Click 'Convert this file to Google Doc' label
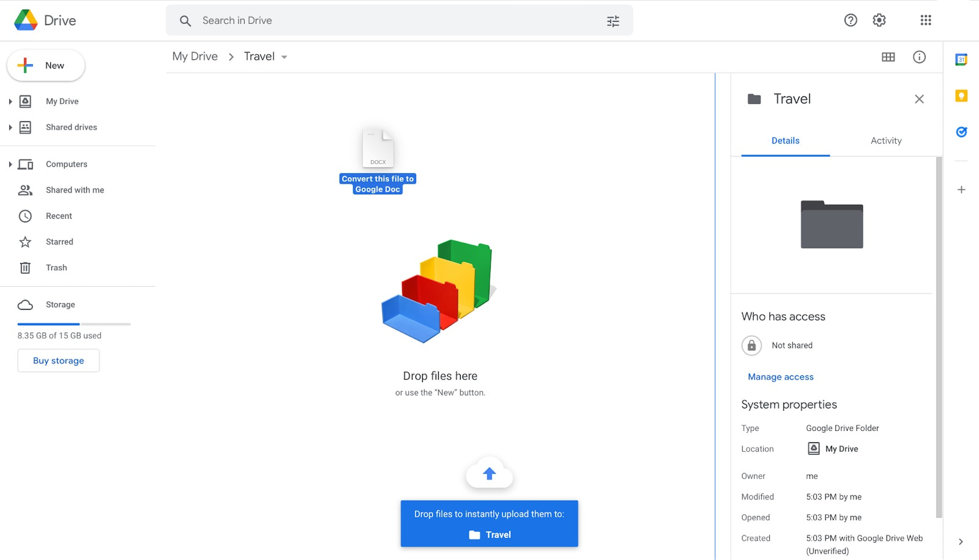Screen dimensions: 979x560 pyautogui.click(x=378, y=184)
